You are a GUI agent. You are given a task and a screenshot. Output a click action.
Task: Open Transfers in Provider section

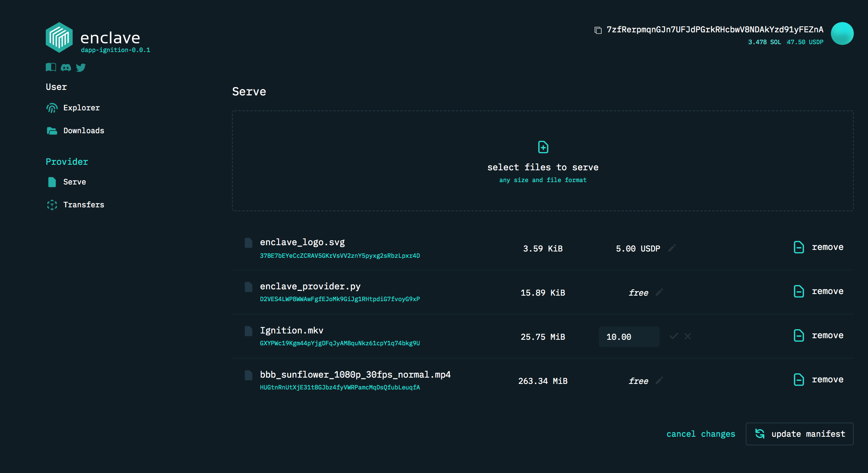click(84, 205)
